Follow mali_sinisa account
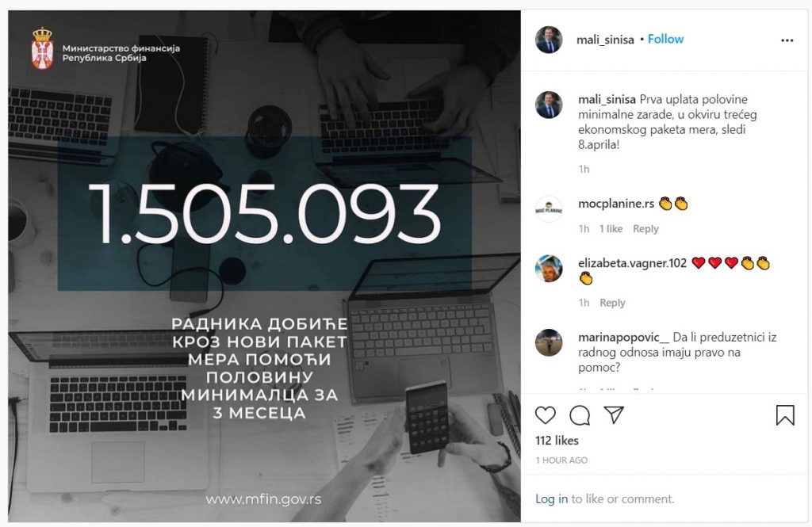The height and width of the screenshot is (527, 812). click(x=665, y=40)
